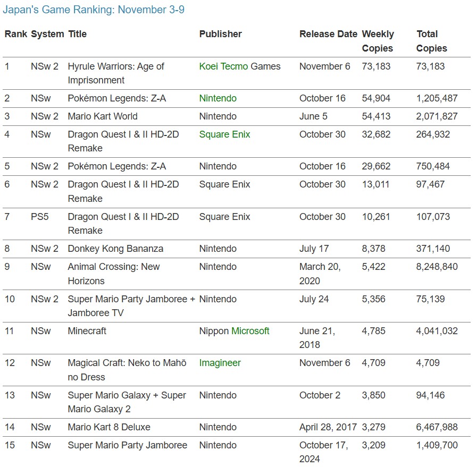
Task: Visit the green Square Enix link in rank 4 row
Action: pos(224,134)
